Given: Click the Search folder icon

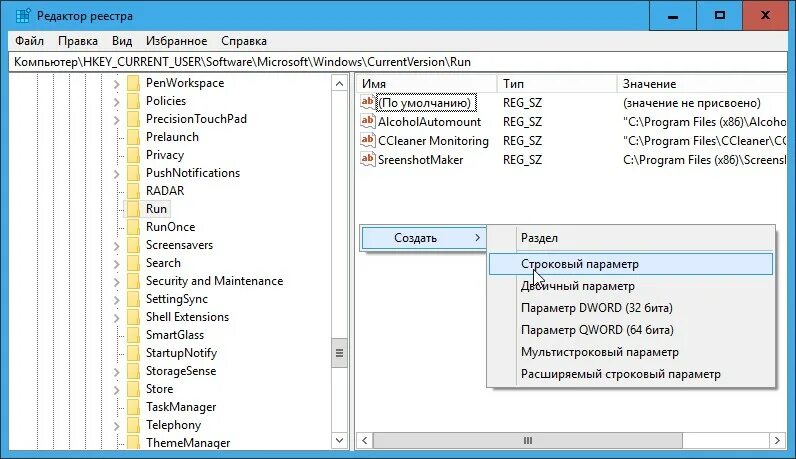Looking at the screenshot, I should [x=134, y=263].
